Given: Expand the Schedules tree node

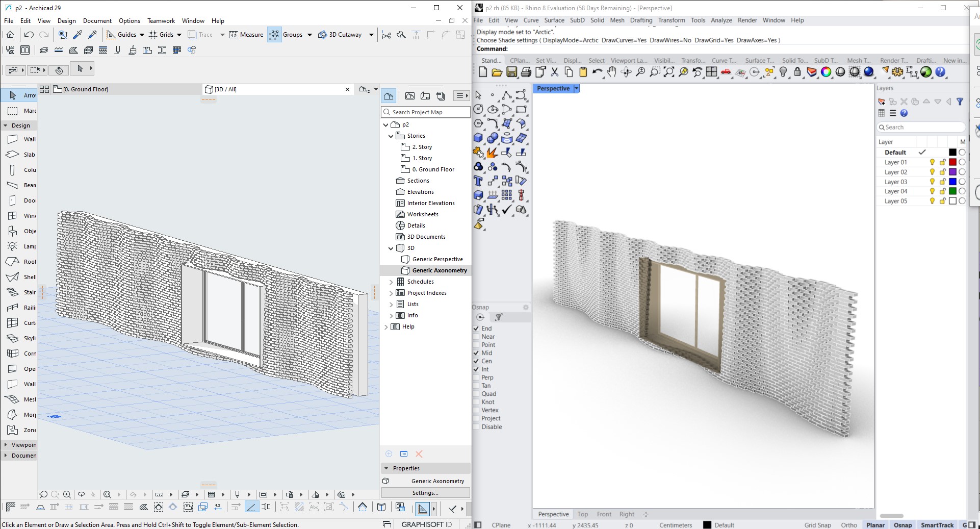Looking at the screenshot, I should pyautogui.click(x=391, y=282).
